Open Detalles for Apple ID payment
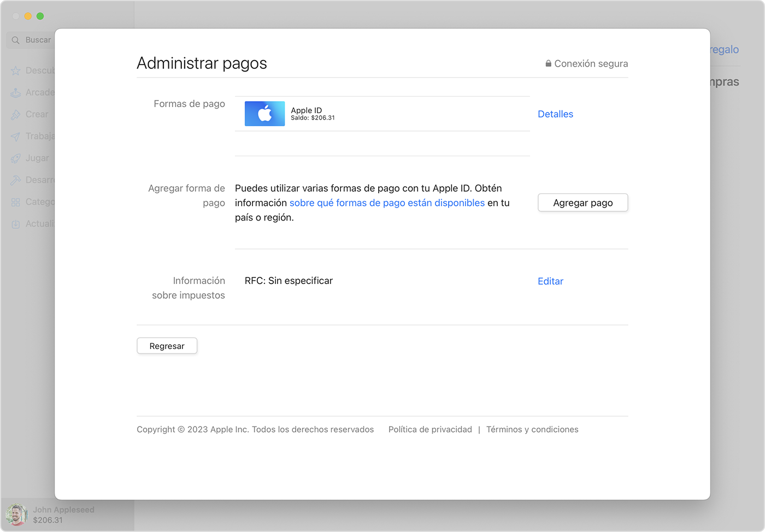This screenshot has width=765, height=532. tap(555, 114)
